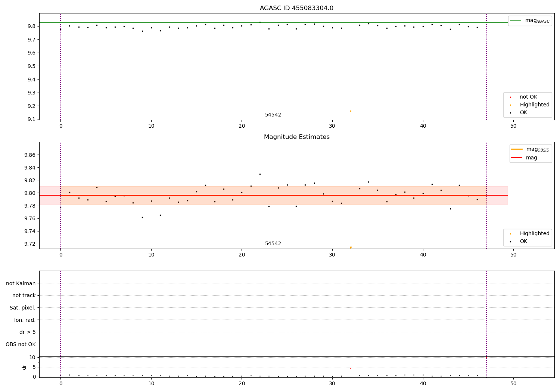560x392 pixels.
Task: Click the 54542 label in top plot
Action: pyautogui.click(x=273, y=115)
